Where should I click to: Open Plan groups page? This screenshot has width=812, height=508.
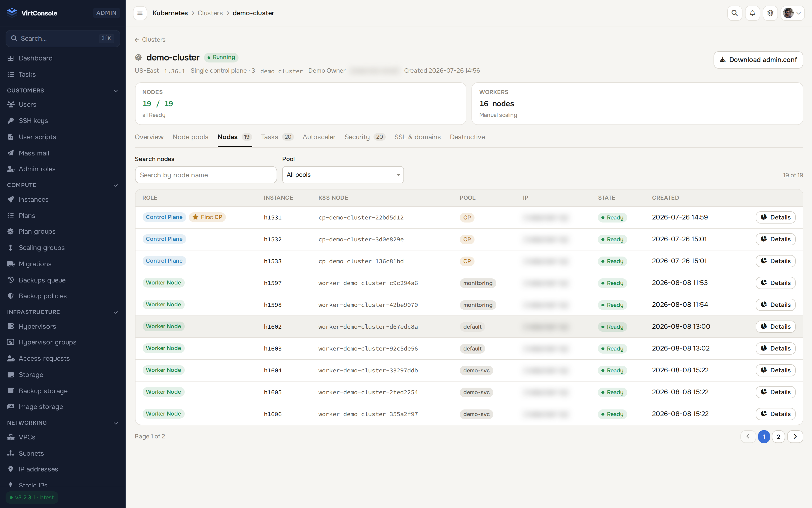[x=63, y=231]
